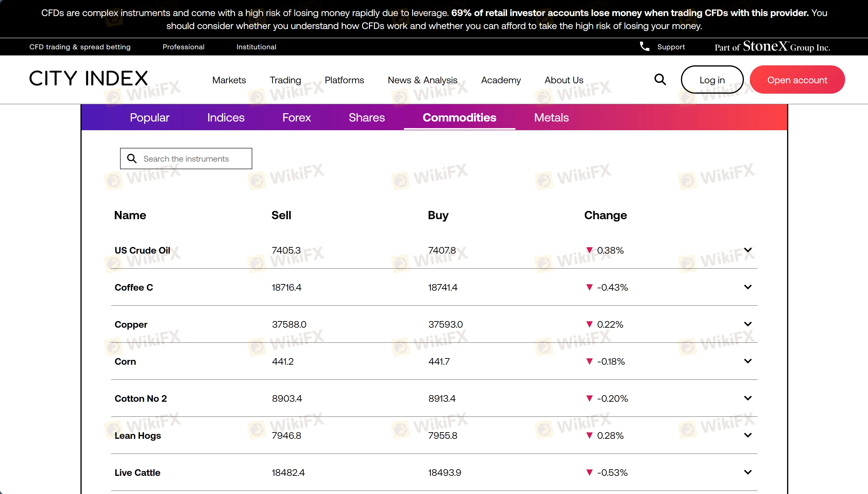
Task: Click the Copper instrument name
Action: click(131, 325)
